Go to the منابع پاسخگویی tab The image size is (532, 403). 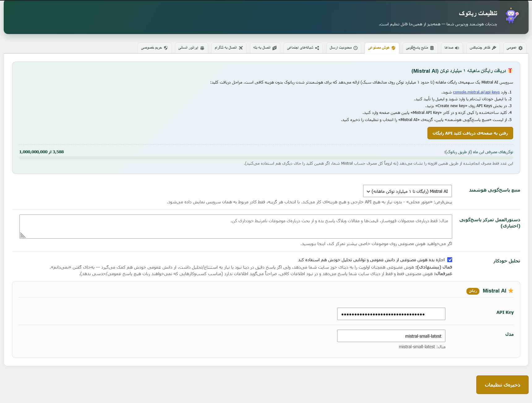(x=420, y=48)
